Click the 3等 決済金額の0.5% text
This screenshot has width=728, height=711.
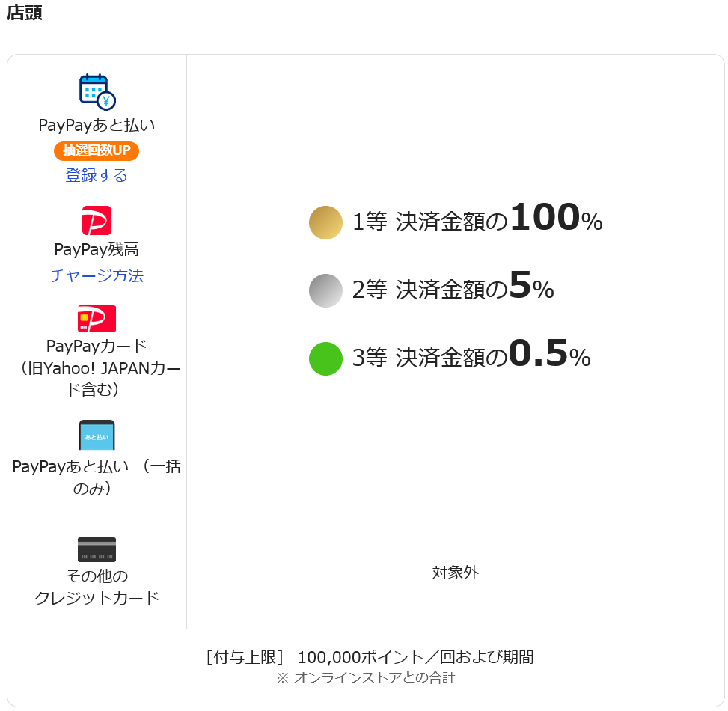pos(471,357)
